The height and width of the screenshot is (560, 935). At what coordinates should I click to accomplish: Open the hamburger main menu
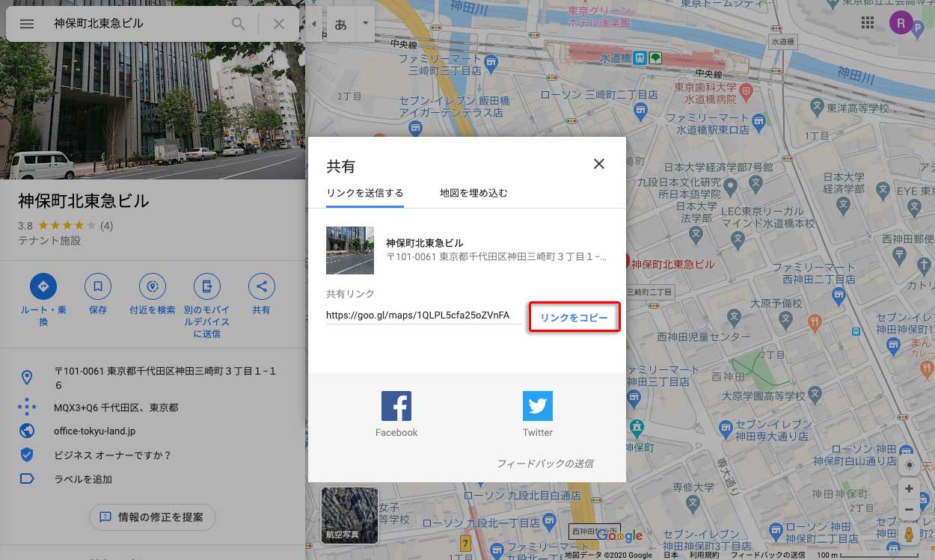pyautogui.click(x=27, y=24)
